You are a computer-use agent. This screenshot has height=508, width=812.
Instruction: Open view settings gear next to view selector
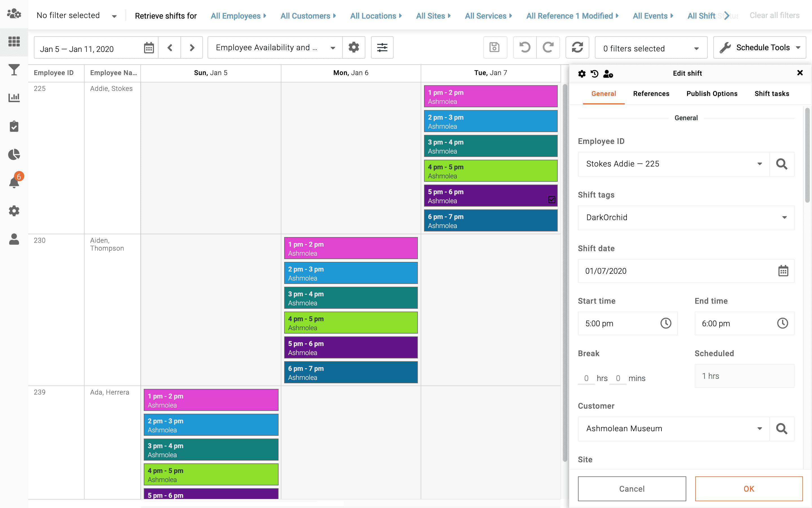tap(354, 47)
